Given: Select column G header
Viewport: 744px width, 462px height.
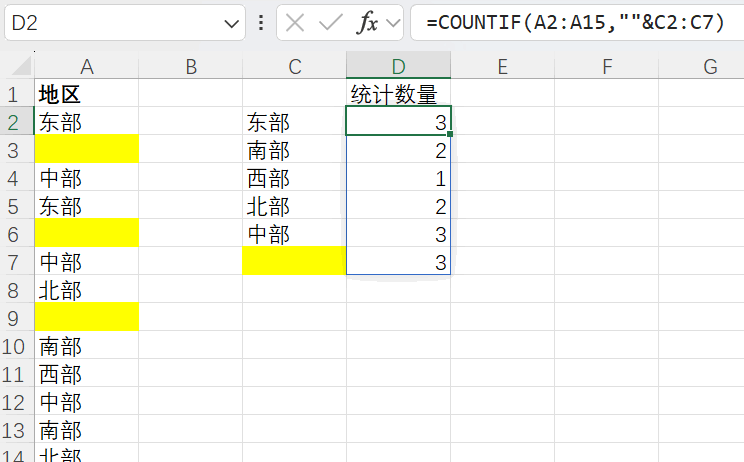Looking at the screenshot, I should tap(701, 66).
